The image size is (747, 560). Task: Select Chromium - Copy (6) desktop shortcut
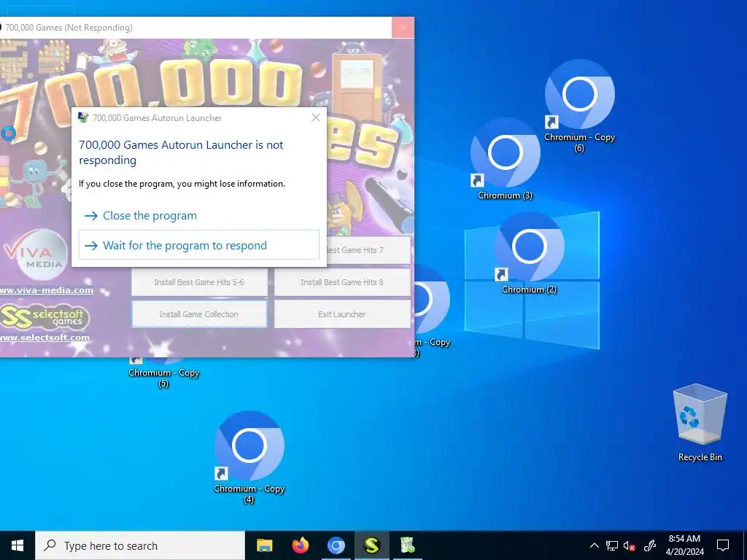click(x=579, y=105)
